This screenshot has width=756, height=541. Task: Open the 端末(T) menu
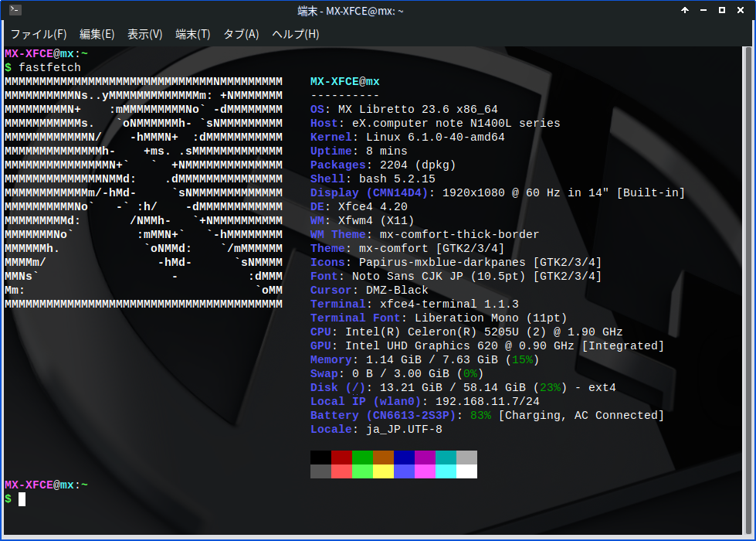click(x=192, y=34)
